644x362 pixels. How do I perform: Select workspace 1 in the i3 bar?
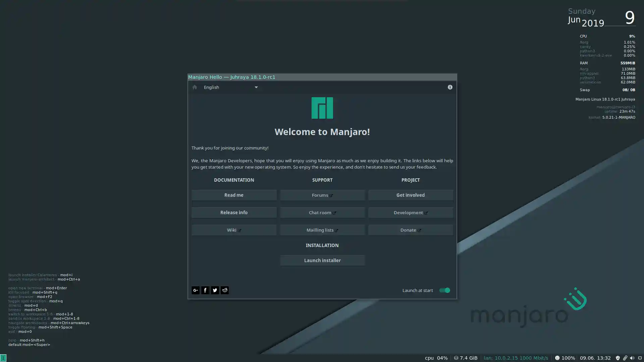click(3, 358)
